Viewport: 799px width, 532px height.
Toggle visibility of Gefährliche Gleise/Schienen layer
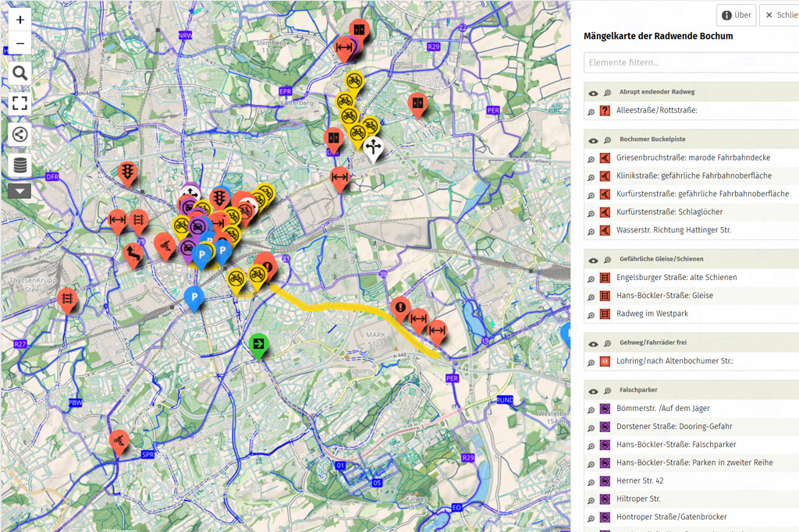point(593,261)
